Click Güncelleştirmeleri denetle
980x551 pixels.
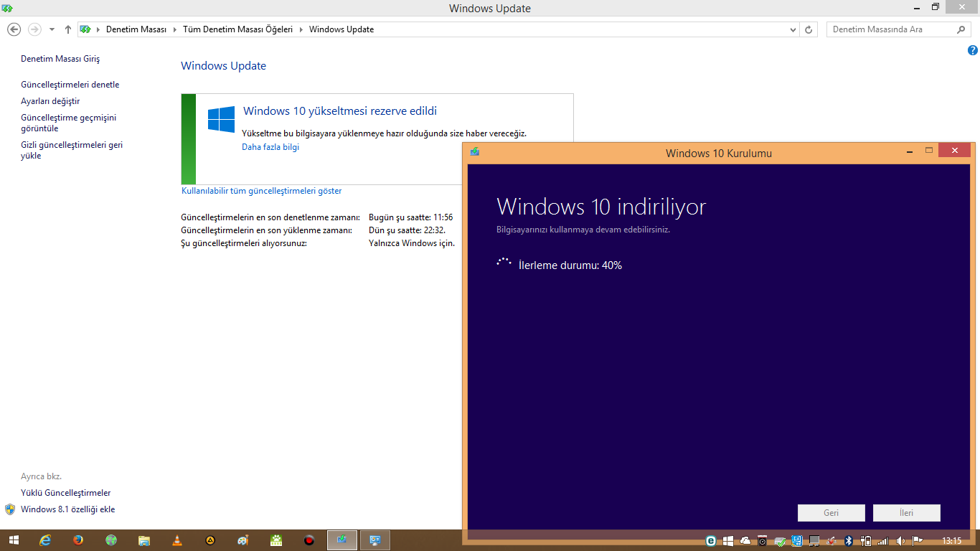70,85
